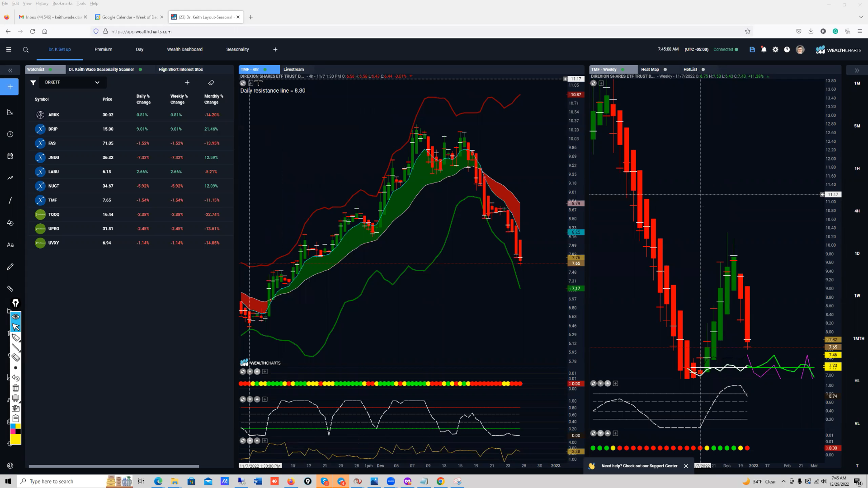Open the calendar tool in sidebar
The image size is (868, 488).
[x=10, y=156]
